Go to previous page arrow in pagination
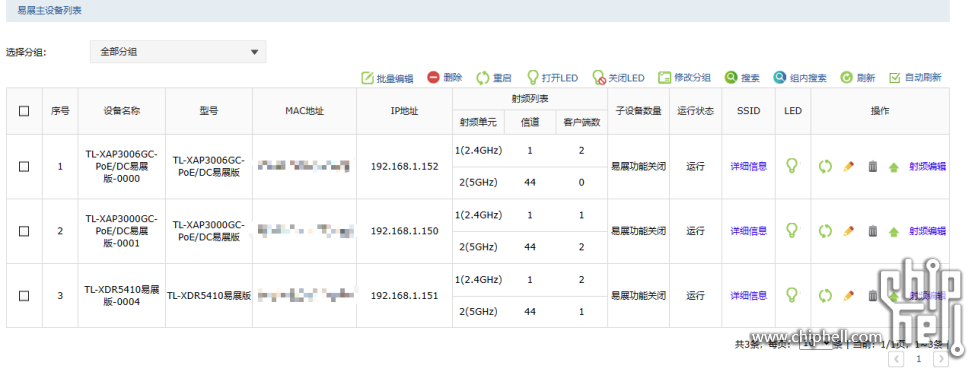This screenshot has width=978, height=372. pyautogui.click(x=896, y=359)
